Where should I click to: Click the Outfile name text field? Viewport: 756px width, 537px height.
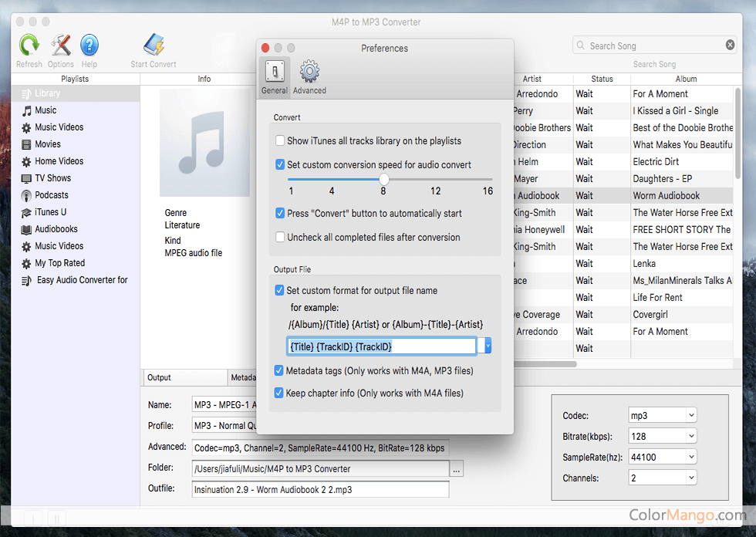click(319, 489)
